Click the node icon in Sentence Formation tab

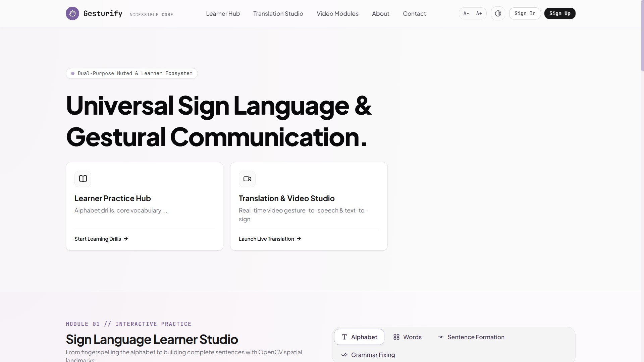[441, 337]
